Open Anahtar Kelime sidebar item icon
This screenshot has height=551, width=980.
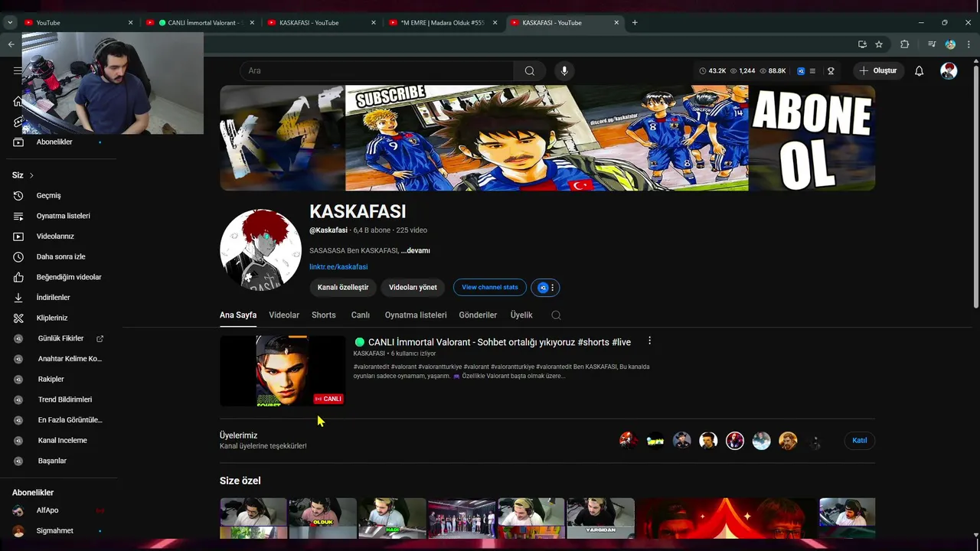pos(19,359)
